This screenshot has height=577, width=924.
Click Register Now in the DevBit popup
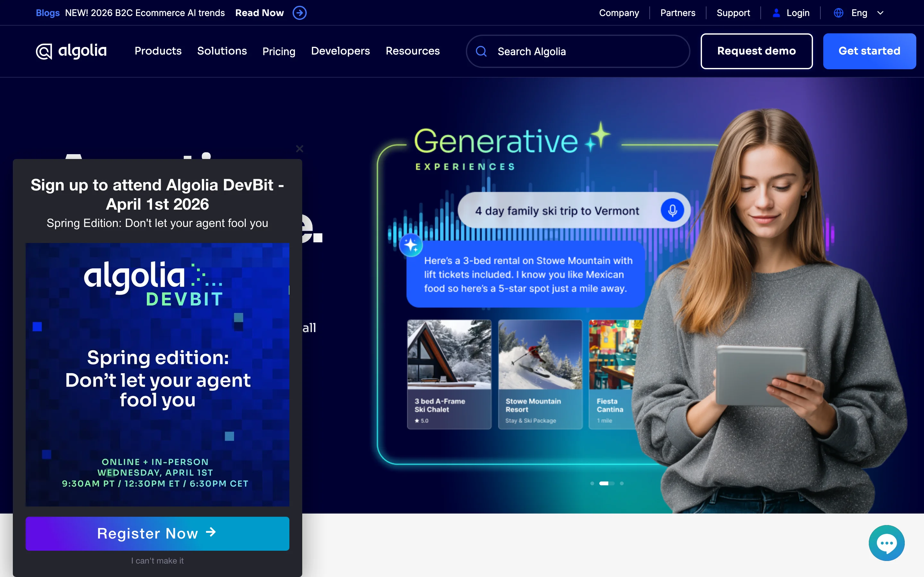point(157,533)
